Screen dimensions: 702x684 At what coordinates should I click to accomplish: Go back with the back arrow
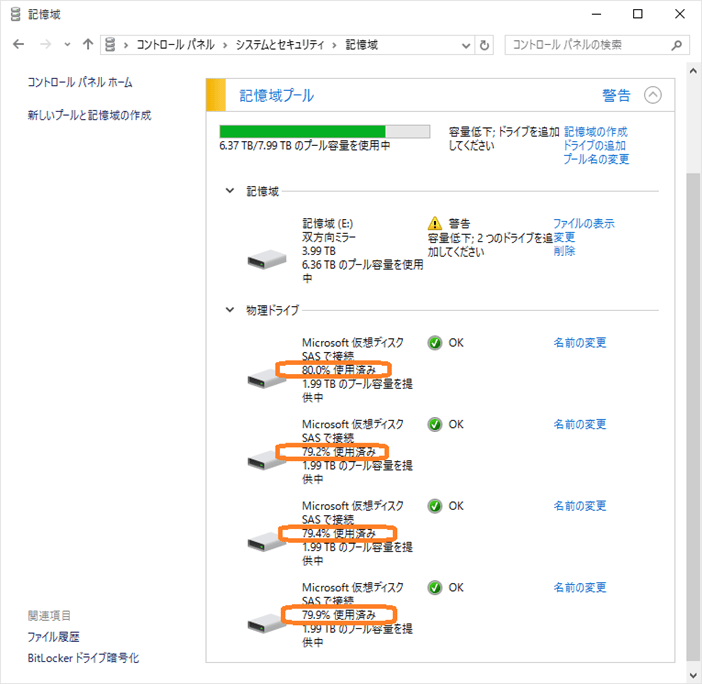pos(18,44)
